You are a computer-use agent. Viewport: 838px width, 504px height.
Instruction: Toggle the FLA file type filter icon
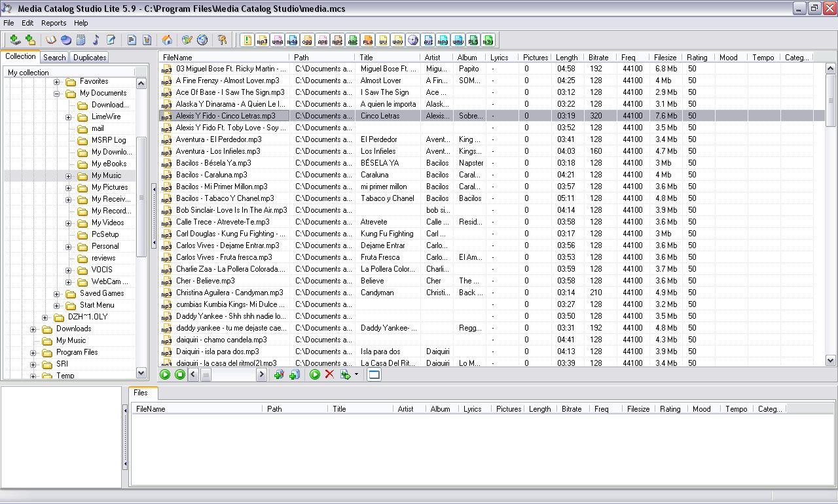(x=367, y=41)
